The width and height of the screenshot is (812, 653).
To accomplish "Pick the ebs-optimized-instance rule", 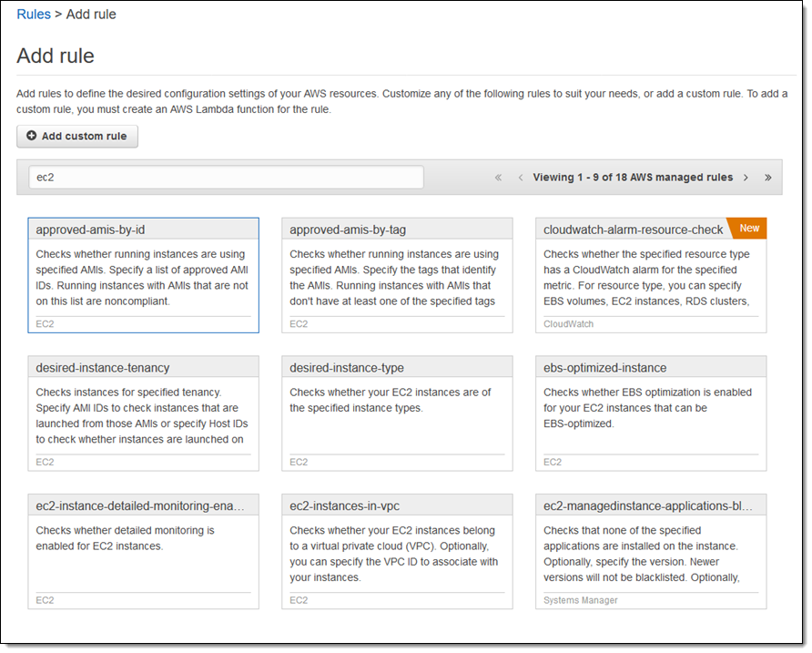I will coord(651,413).
